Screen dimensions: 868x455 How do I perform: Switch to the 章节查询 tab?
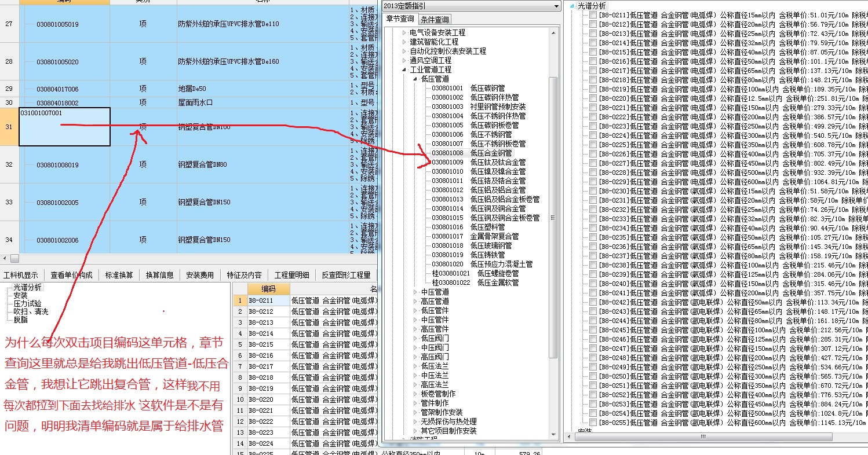tap(400, 19)
